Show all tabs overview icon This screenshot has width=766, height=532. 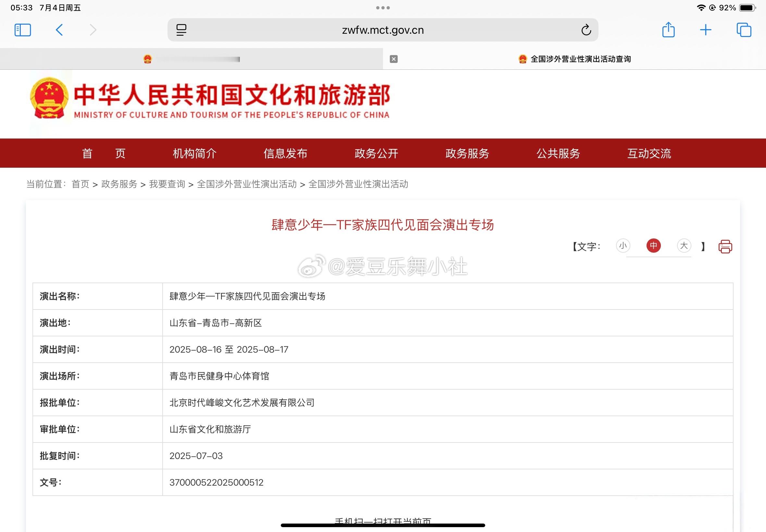pyautogui.click(x=744, y=30)
